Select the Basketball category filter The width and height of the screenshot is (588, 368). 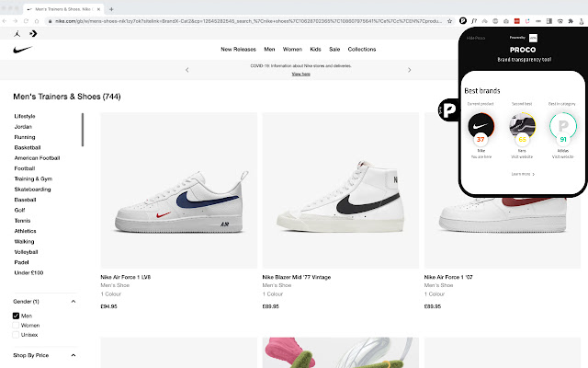click(x=28, y=147)
